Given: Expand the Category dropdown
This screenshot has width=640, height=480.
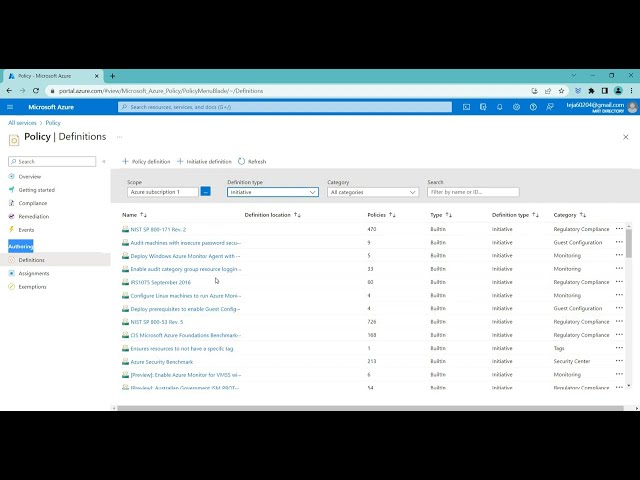Looking at the screenshot, I should [x=373, y=192].
